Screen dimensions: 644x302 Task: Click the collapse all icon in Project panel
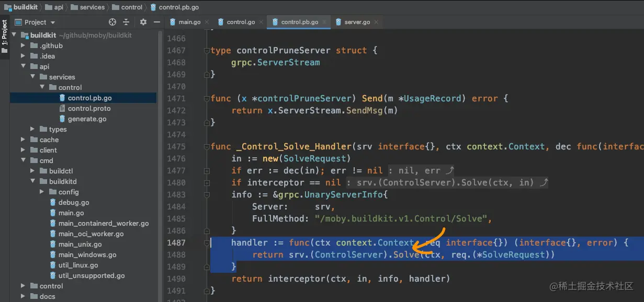point(126,22)
